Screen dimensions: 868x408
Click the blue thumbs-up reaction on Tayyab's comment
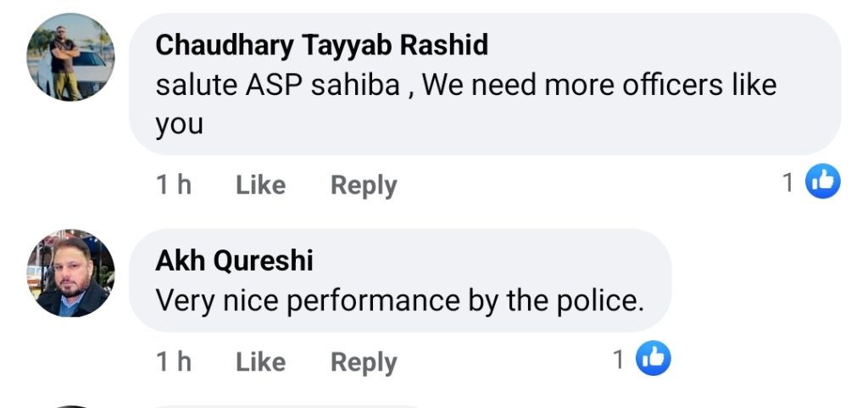pyautogui.click(x=822, y=182)
